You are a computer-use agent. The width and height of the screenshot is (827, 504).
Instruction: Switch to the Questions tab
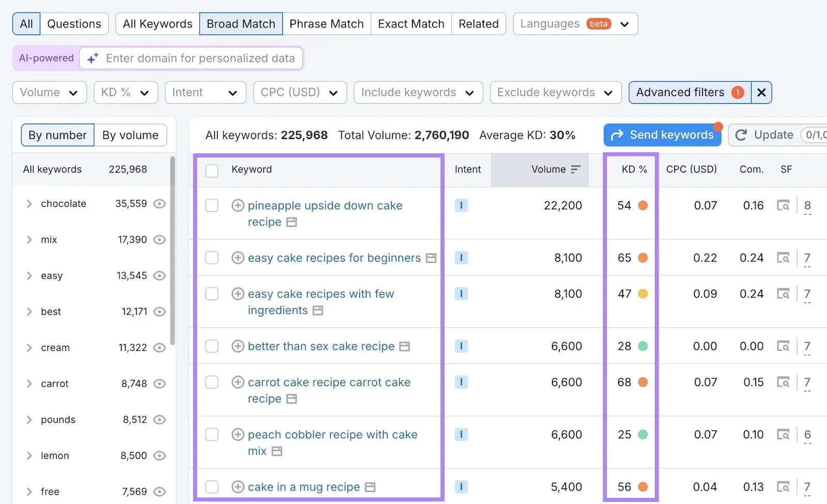coord(74,24)
